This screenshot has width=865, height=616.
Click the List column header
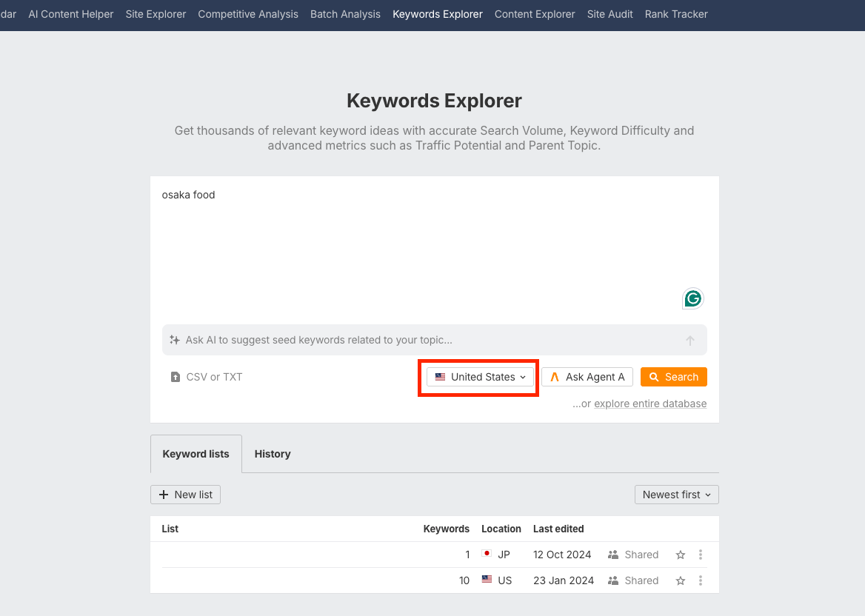tap(170, 529)
